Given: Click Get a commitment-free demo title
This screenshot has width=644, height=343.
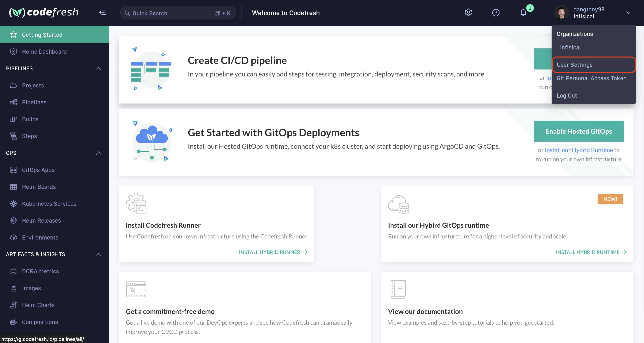Looking at the screenshot, I should pos(170,311).
